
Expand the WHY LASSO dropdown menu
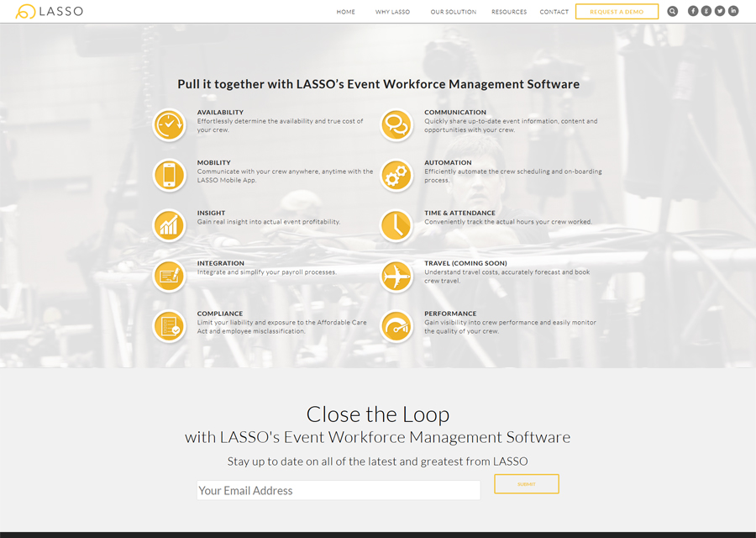point(392,12)
